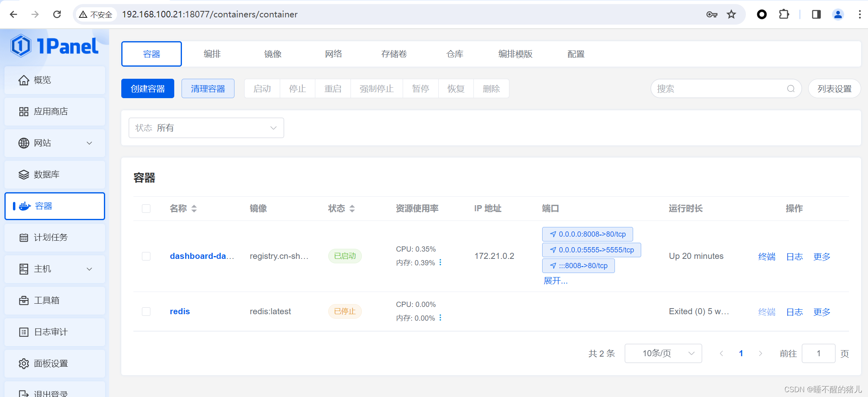Switch to the 编排 tab
This screenshot has width=868, height=397.
(212, 54)
